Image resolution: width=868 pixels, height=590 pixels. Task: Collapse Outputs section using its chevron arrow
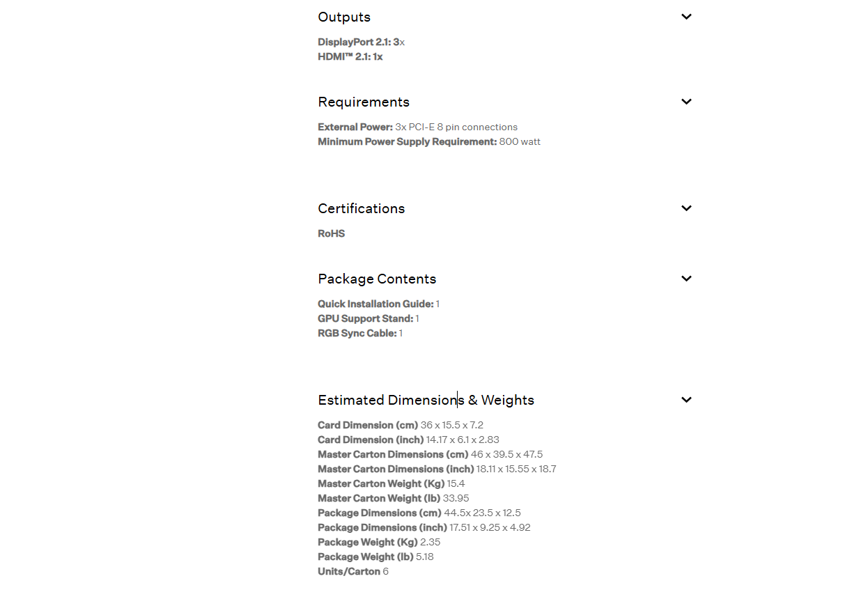(x=686, y=17)
